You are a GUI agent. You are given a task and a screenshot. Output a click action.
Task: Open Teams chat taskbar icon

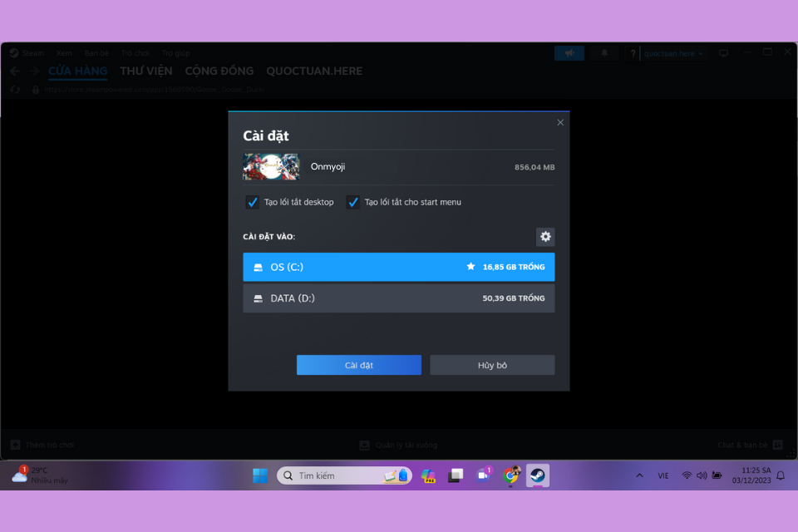483,475
